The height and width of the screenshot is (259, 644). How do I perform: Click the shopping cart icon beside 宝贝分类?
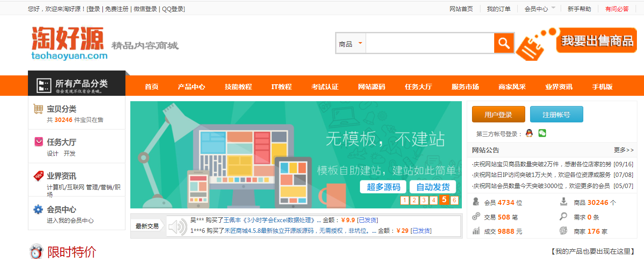(x=39, y=109)
